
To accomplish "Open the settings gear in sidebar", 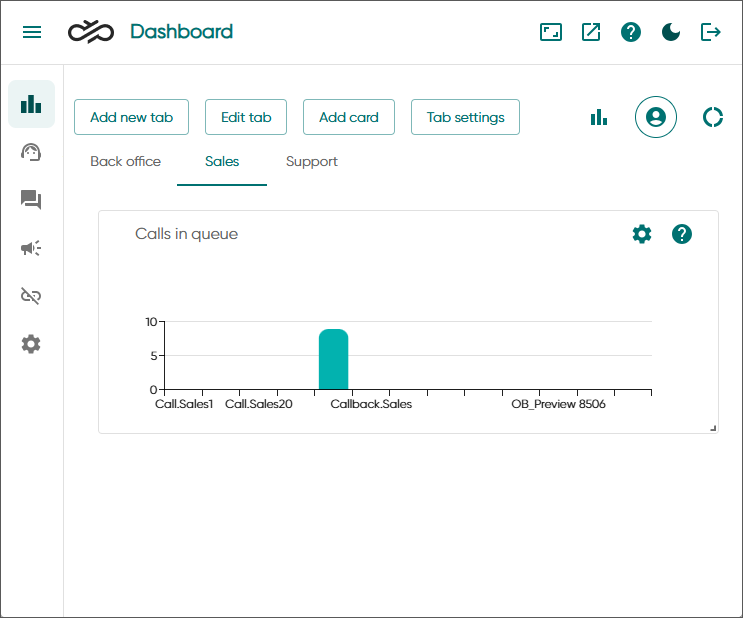I will (31, 344).
